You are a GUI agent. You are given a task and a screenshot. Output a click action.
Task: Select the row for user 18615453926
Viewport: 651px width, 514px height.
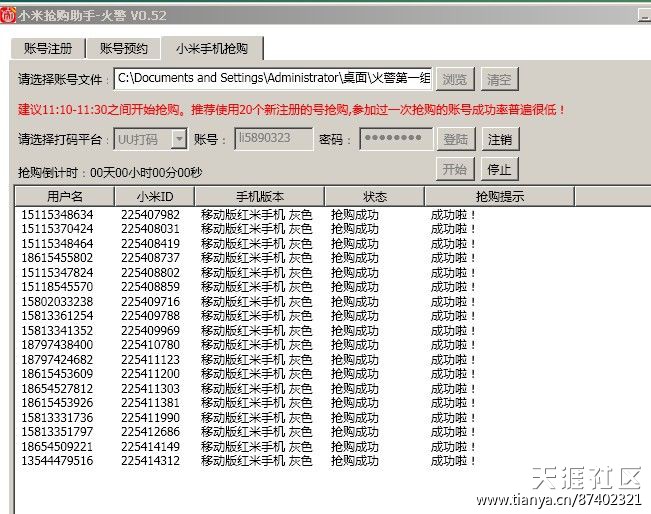249,403
